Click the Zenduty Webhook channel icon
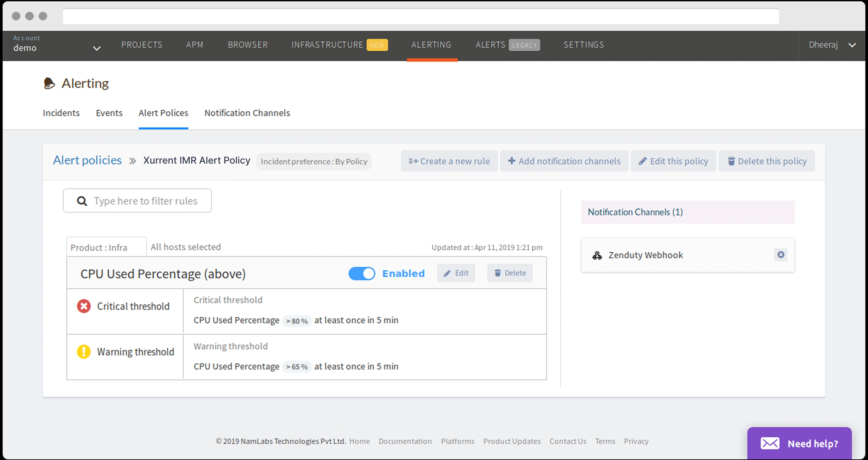Screen dimensions: 868x460 pyautogui.click(x=597, y=255)
